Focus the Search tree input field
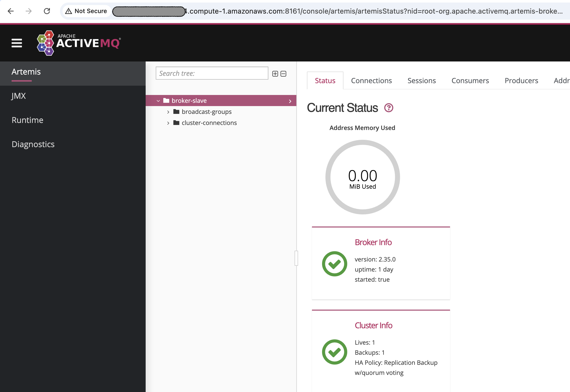 [212, 73]
